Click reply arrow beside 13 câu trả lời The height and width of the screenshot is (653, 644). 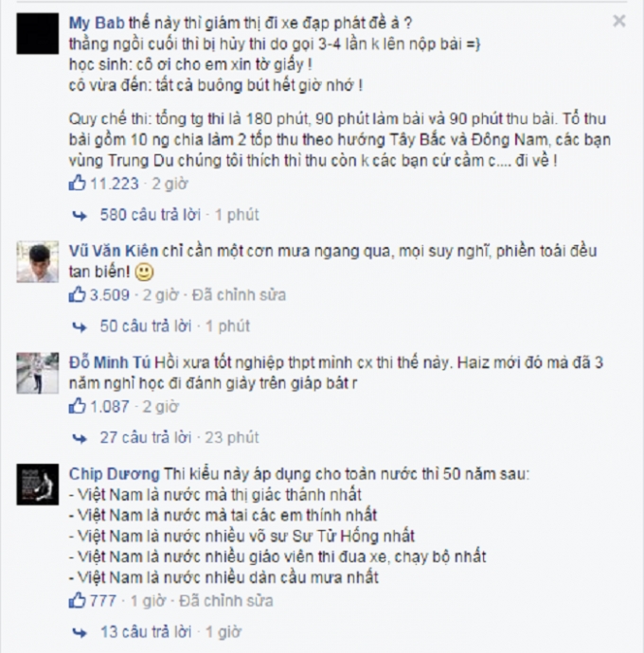coord(80,632)
